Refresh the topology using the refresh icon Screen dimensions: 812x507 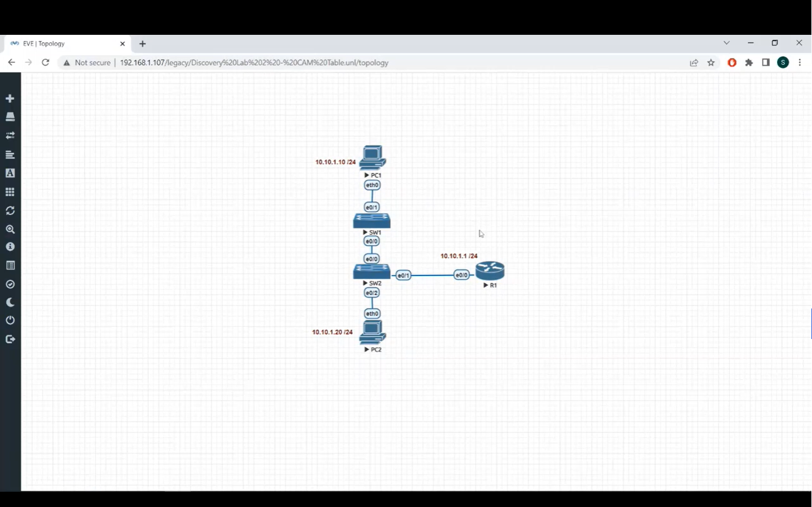(x=10, y=210)
